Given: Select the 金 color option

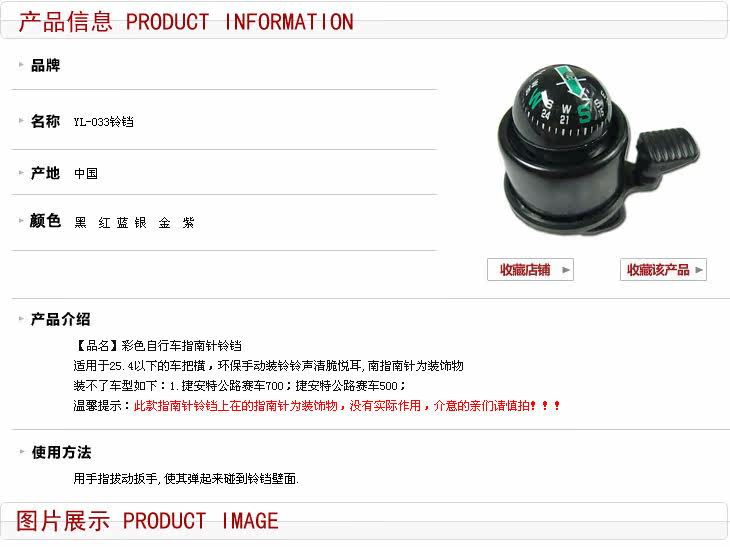Looking at the screenshot, I should (164, 223).
